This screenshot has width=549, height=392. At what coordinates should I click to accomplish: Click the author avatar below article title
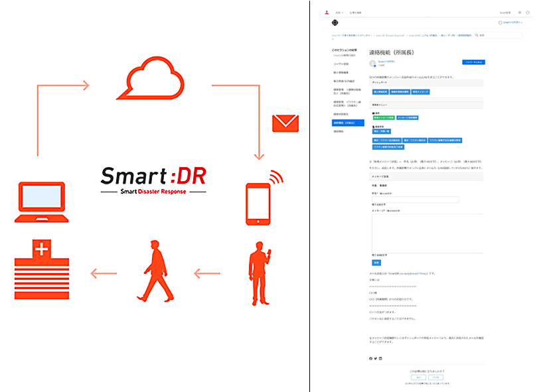point(372,63)
